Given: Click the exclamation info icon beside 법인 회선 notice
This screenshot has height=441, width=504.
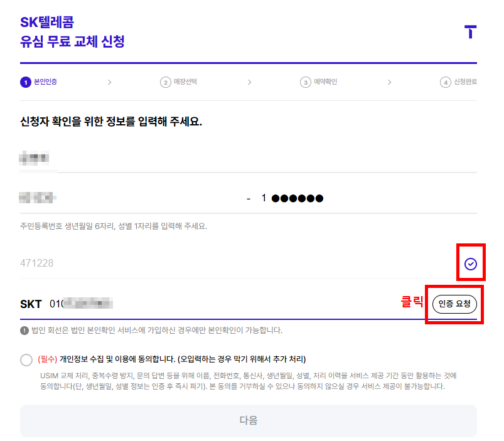Looking at the screenshot, I should [x=24, y=330].
